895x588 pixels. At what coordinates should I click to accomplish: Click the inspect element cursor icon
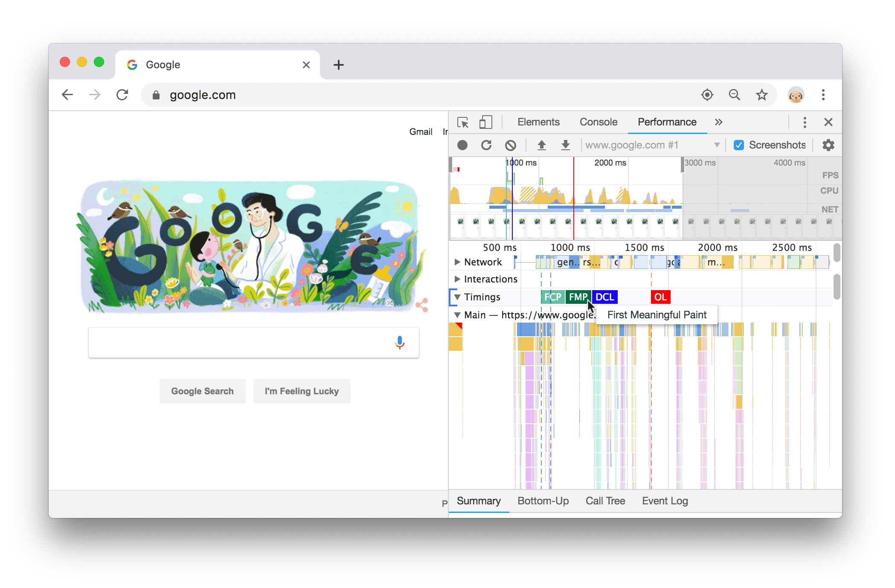click(x=462, y=122)
